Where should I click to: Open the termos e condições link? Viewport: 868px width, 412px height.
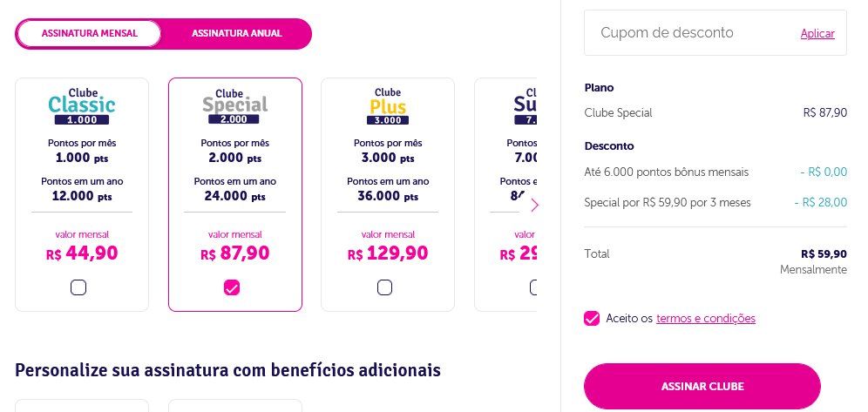tap(706, 319)
